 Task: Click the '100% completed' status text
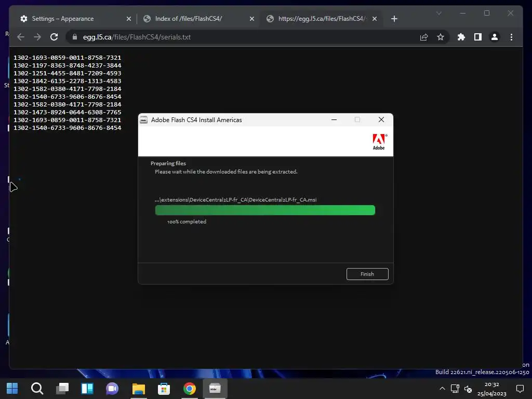point(187,221)
